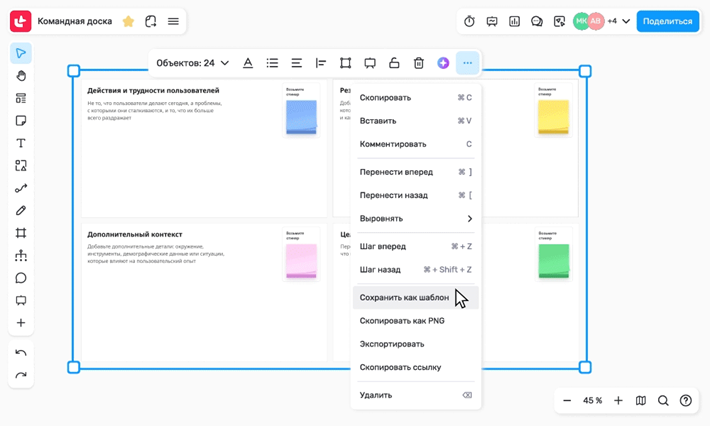This screenshot has height=426, width=710.
Task: Click the blue sticky note stack
Action: click(301, 117)
